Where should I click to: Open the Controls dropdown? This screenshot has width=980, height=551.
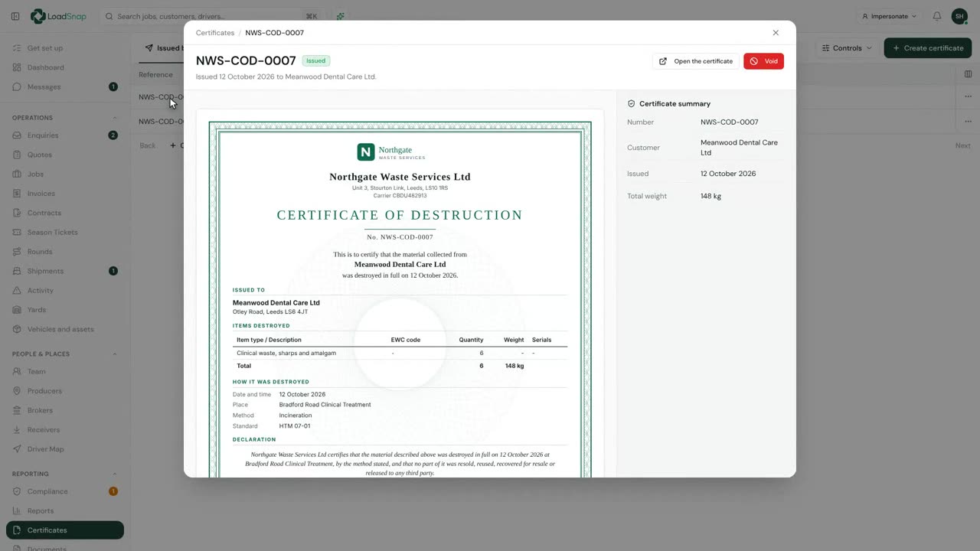pos(847,48)
